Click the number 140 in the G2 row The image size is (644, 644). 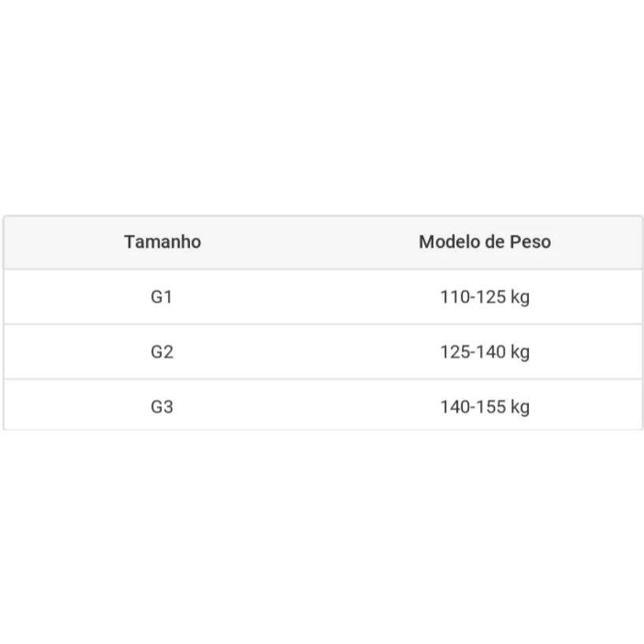(491, 352)
